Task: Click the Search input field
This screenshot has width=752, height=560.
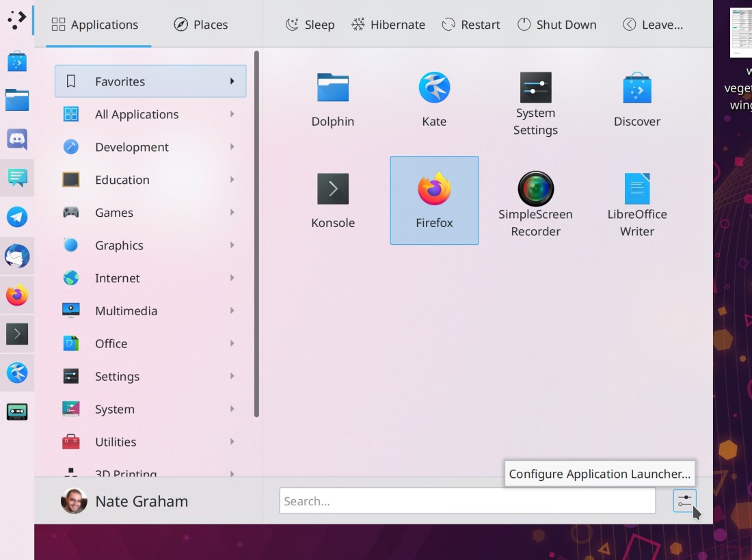Action: (467, 501)
